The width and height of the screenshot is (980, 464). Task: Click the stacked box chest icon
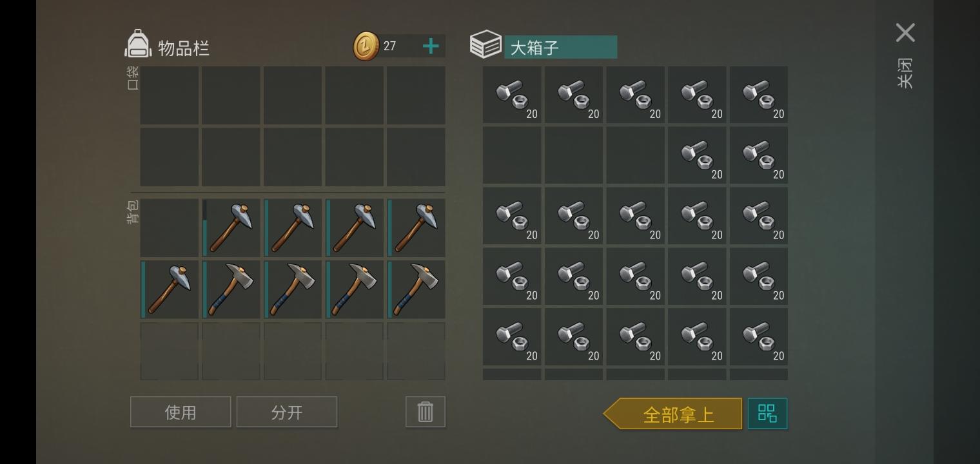pos(485,45)
